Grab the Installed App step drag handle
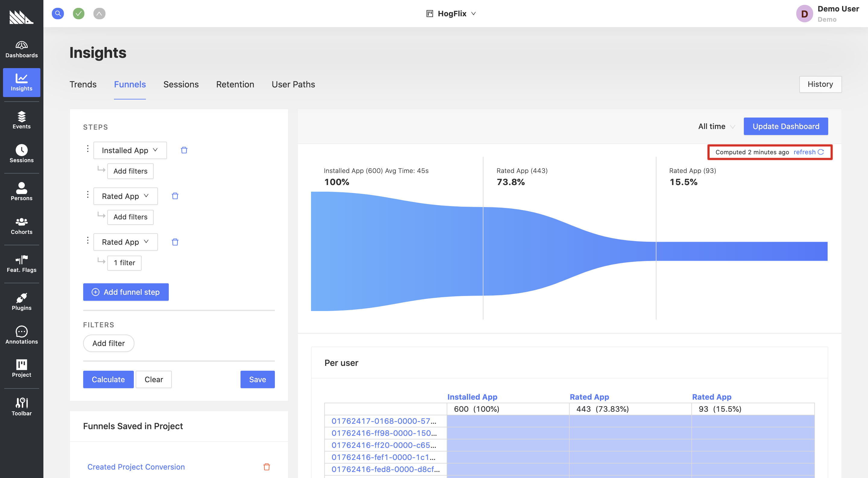868x478 pixels. [x=88, y=149]
